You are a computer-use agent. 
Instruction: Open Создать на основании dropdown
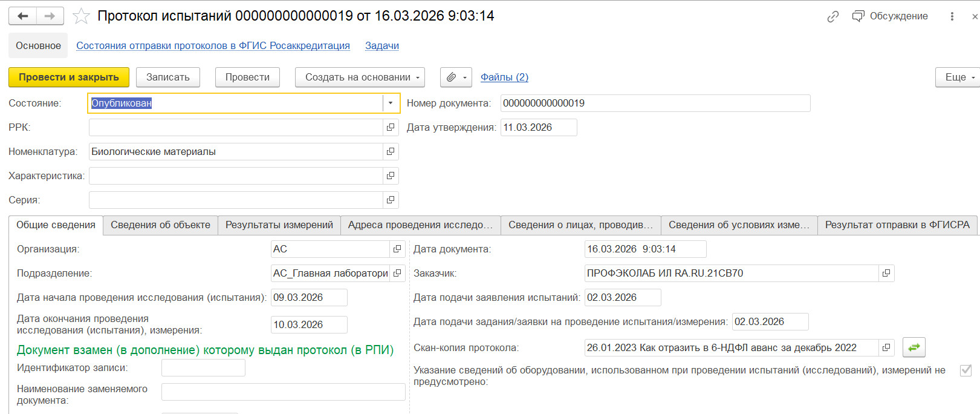360,77
